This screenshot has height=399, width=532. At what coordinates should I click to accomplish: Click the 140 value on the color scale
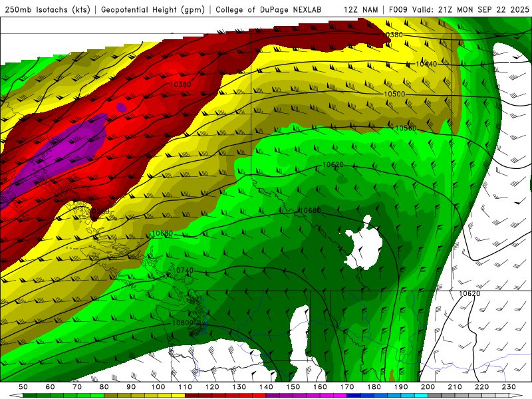266,387
